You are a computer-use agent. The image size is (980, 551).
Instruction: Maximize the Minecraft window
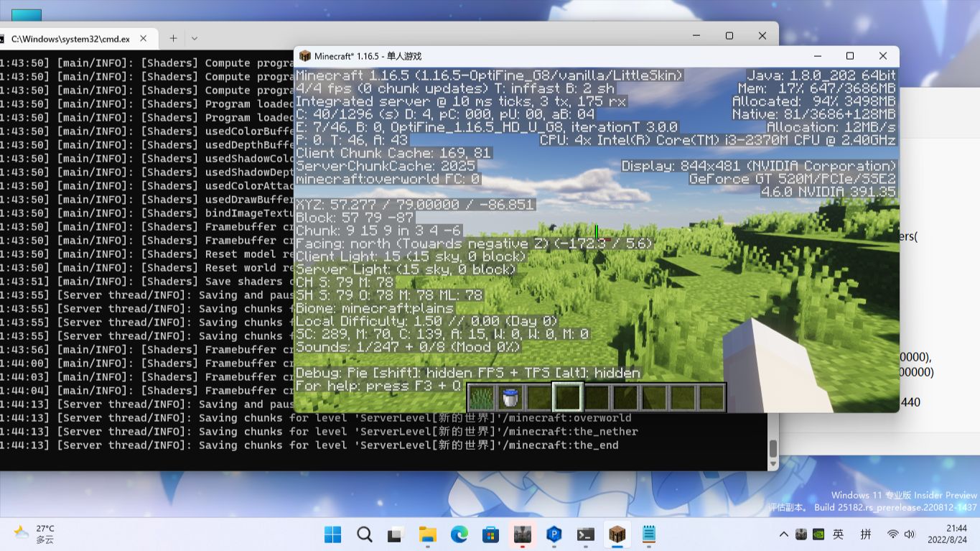click(x=850, y=56)
